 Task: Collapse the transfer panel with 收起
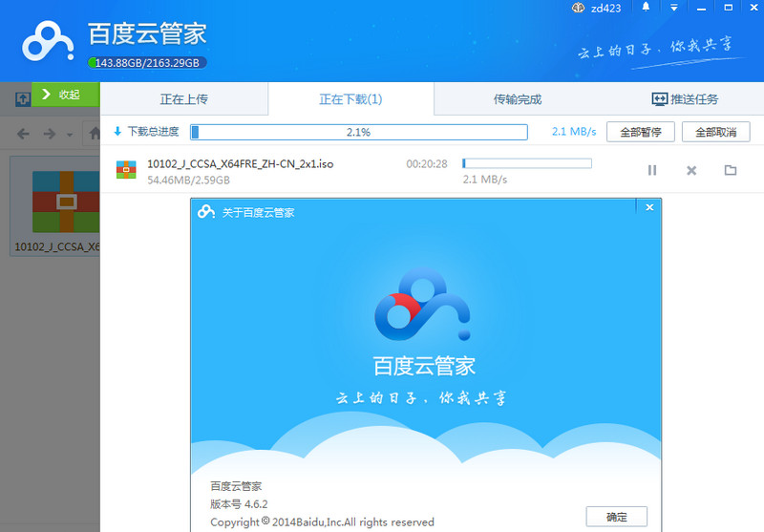[66, 95]
